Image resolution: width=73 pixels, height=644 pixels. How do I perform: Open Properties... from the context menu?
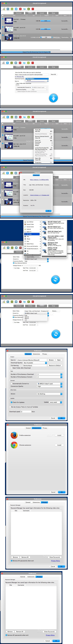[44, 162]
